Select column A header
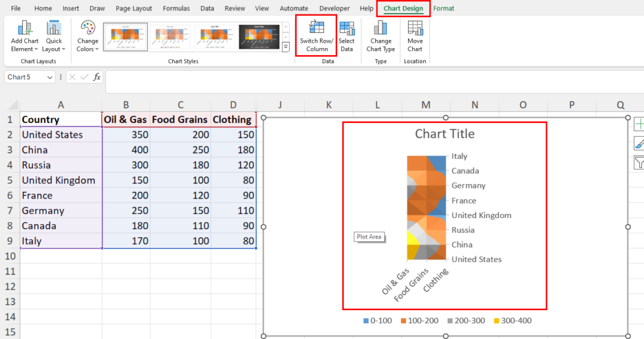Image resolution: width=644 pixels, height=339 pixels. pyautogui.click(x=60, y=105)
